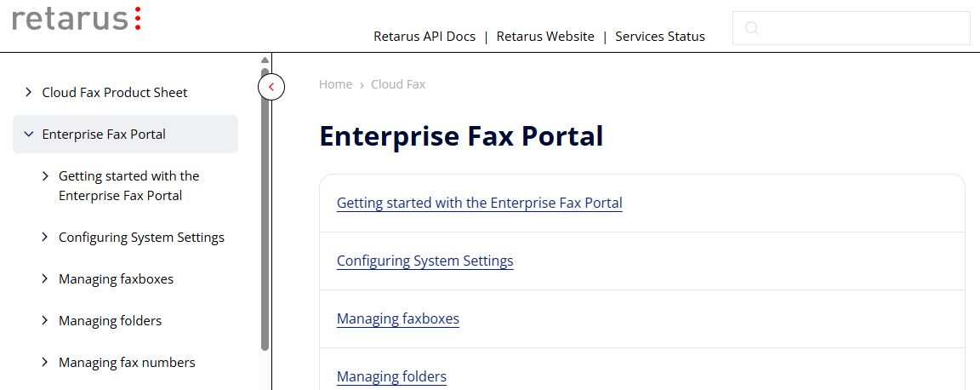Select Configuring System Settings sidebar item

tap(141, 238)
